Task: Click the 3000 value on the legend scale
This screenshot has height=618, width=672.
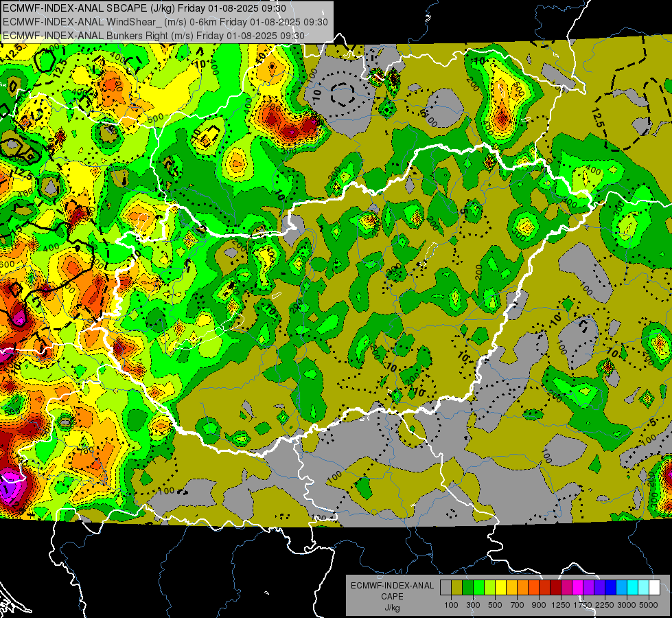Action: [627, 605]
